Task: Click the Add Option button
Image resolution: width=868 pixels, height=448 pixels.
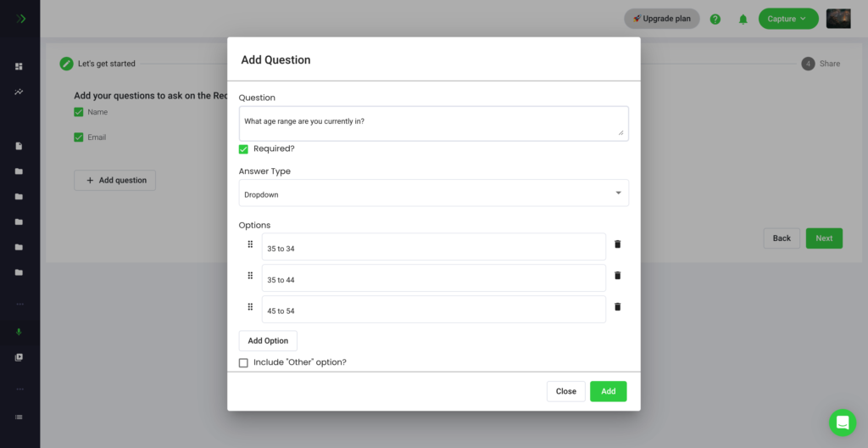Action: (x=268, y=341)
